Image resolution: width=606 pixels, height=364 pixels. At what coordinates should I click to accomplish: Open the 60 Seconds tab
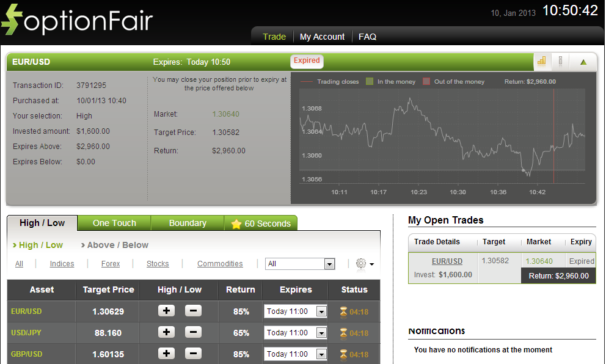click(x=261, y=224)
